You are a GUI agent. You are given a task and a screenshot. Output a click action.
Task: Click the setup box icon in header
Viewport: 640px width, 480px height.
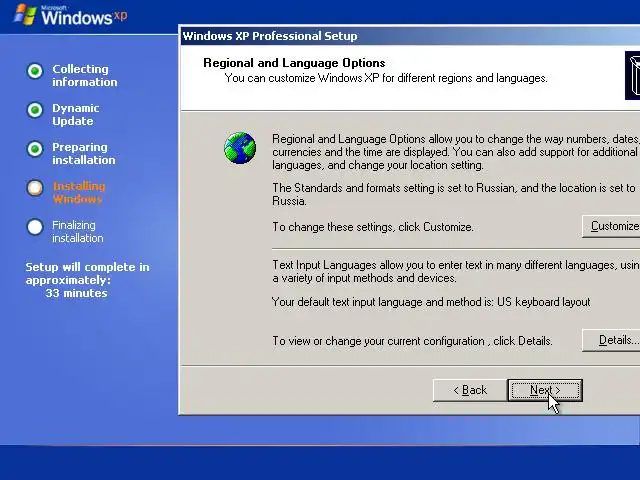pos(633,75)
